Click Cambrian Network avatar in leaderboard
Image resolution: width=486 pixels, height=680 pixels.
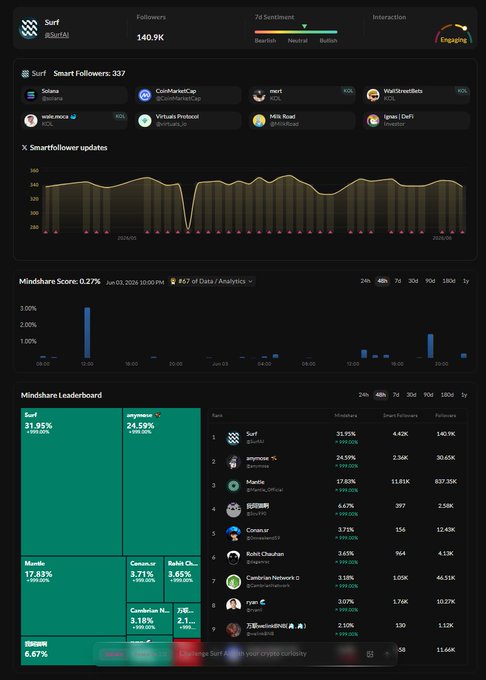234,582
